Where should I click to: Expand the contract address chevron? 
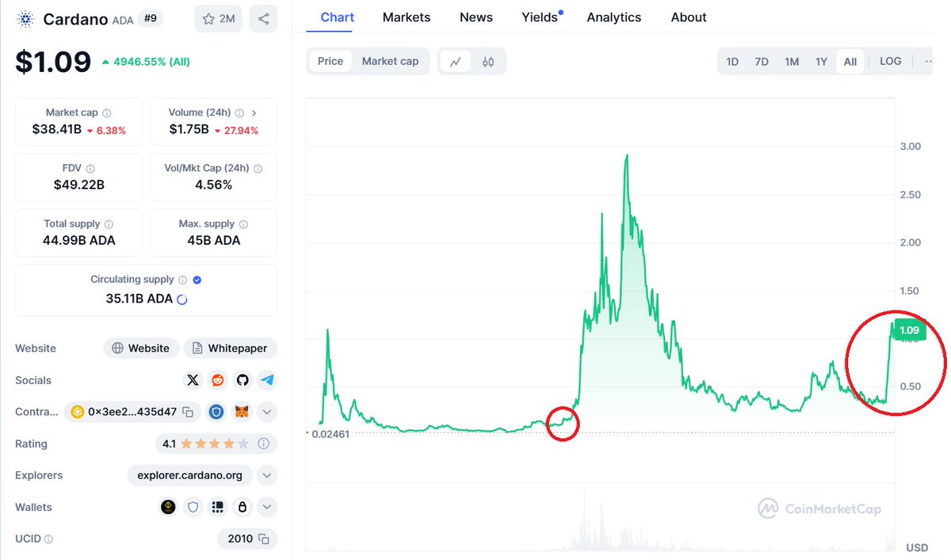[266, 412]
